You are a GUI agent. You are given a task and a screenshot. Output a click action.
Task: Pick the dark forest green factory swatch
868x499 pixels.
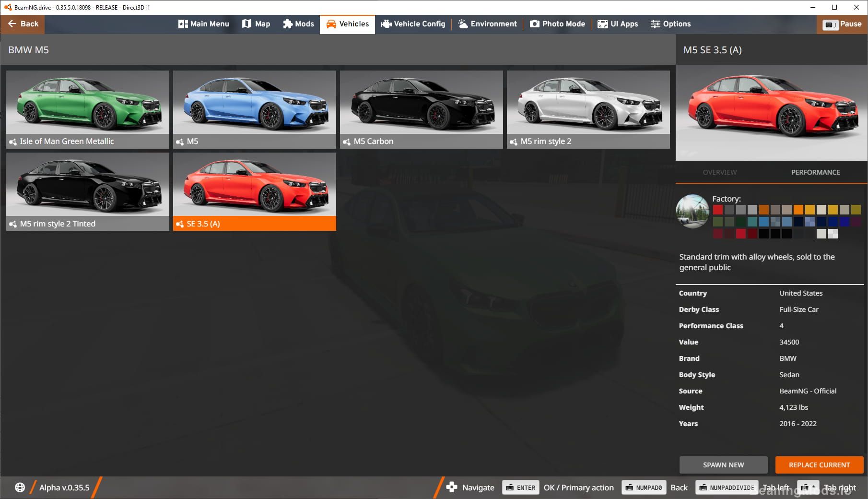point(741,221)
